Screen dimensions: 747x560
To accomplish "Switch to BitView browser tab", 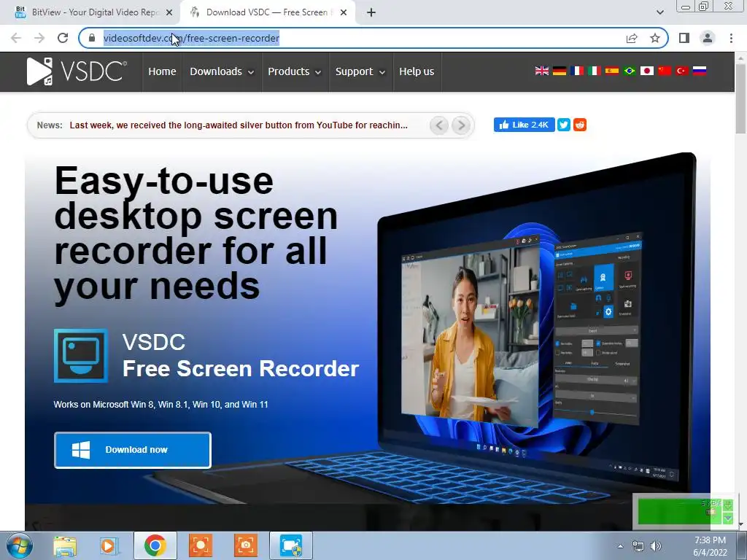I will click(89, 12).
